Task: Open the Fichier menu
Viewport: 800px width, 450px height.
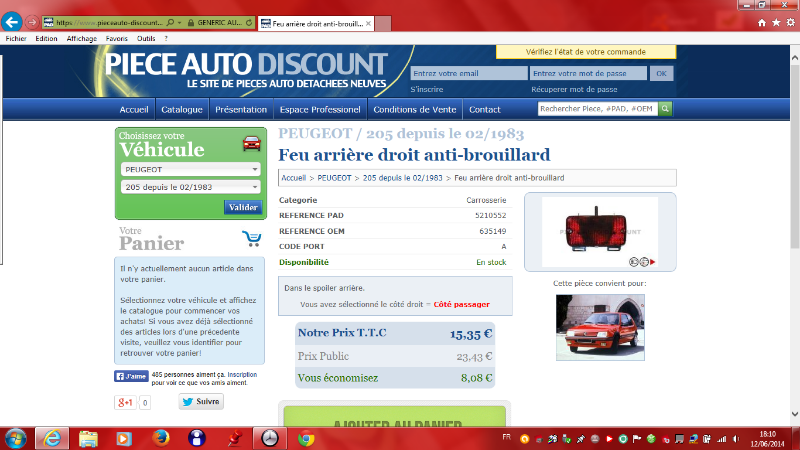Action: tap(16, 38)
